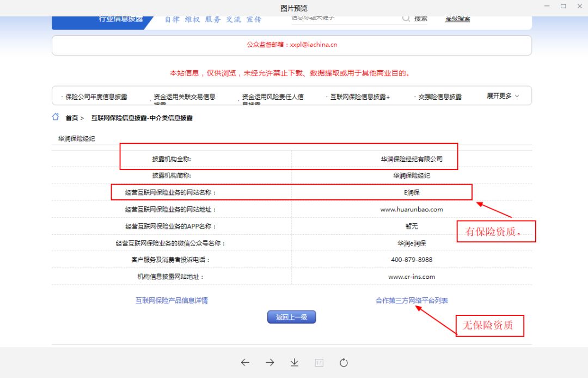Open the 保险公司年度信息披露 tab
Screen dimensions: 588x378
tap(96, 97)
